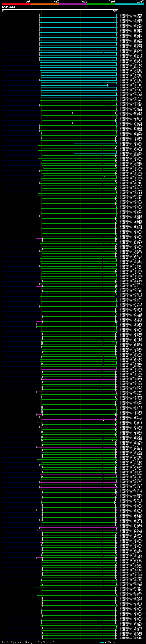Open hit UniRef100_Q29DX3
This screenshot has width=146, height=644.
pyautogui.click(x=131, y=560)
